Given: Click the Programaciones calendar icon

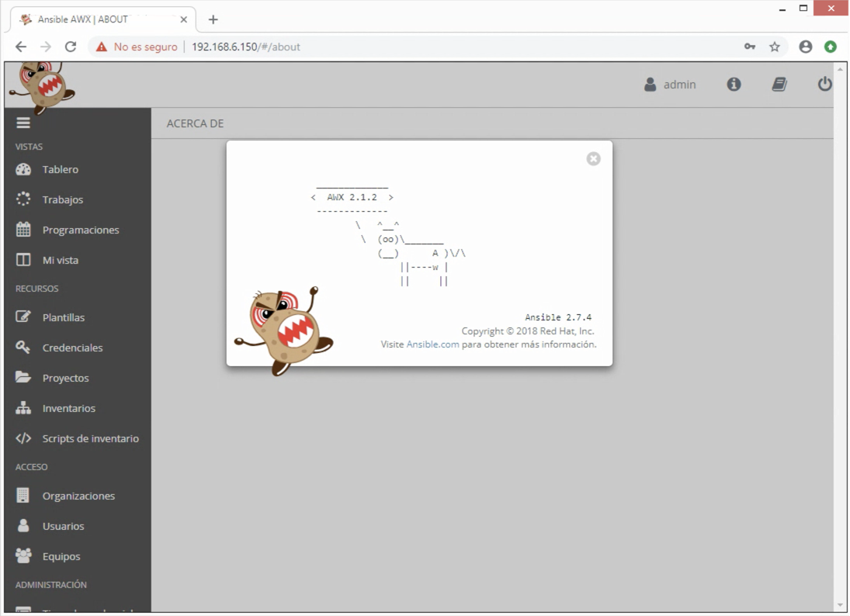Looking at the screenshot, I should click(x=23, y=230).
